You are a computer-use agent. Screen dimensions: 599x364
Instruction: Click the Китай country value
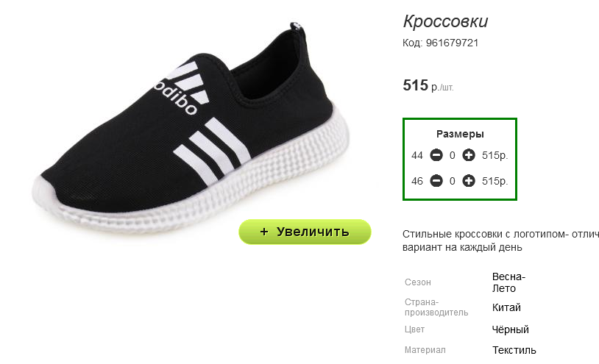point(506,307)
